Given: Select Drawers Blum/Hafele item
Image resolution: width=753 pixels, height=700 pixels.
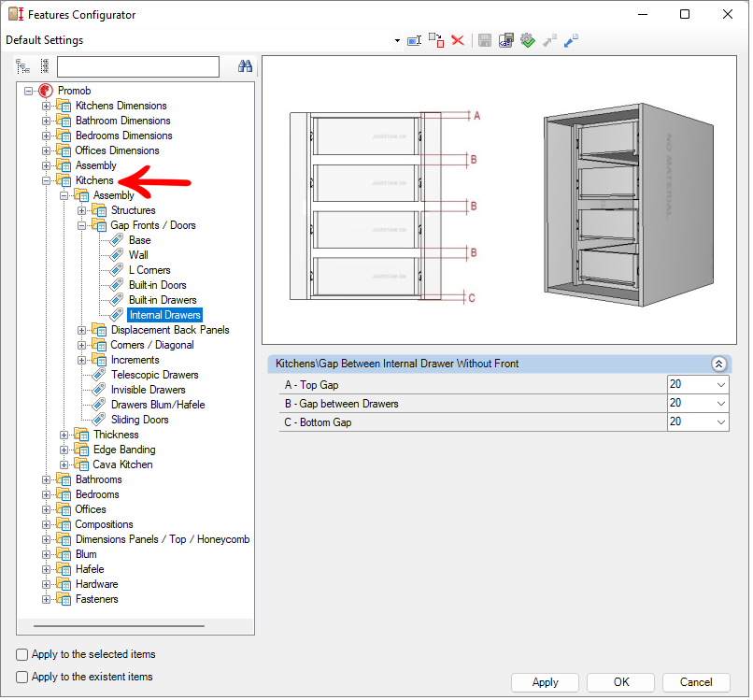Looking at the screenshot, I should (x=158, y=405).
